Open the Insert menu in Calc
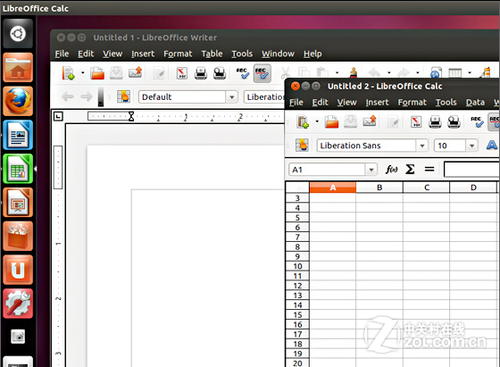 tap(377, 102)
